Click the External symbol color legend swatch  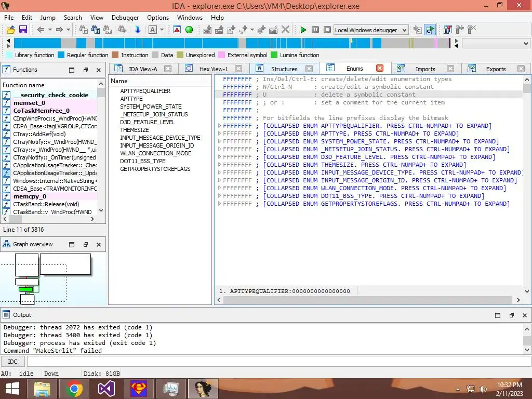221,55
